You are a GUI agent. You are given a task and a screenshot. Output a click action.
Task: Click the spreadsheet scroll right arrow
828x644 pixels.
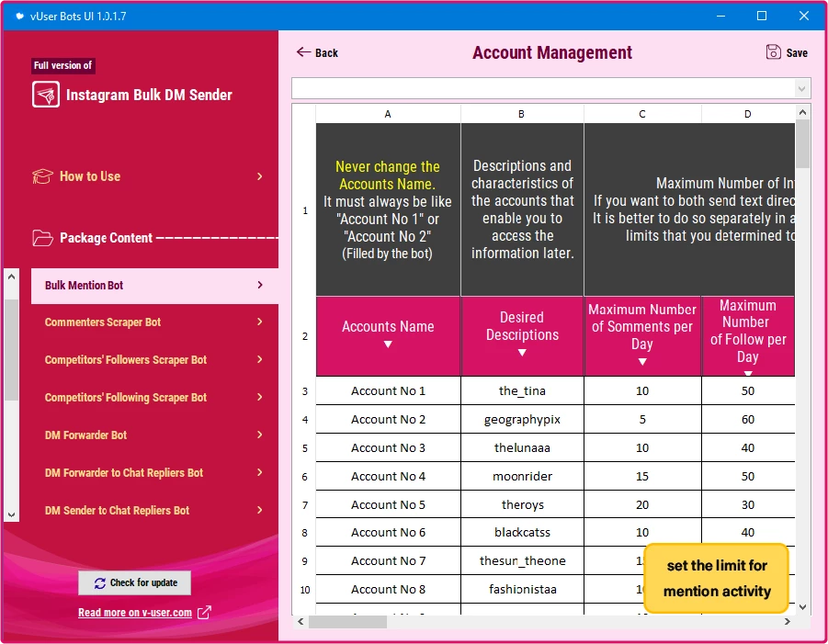pyautogui.click(x=788, y=622)
